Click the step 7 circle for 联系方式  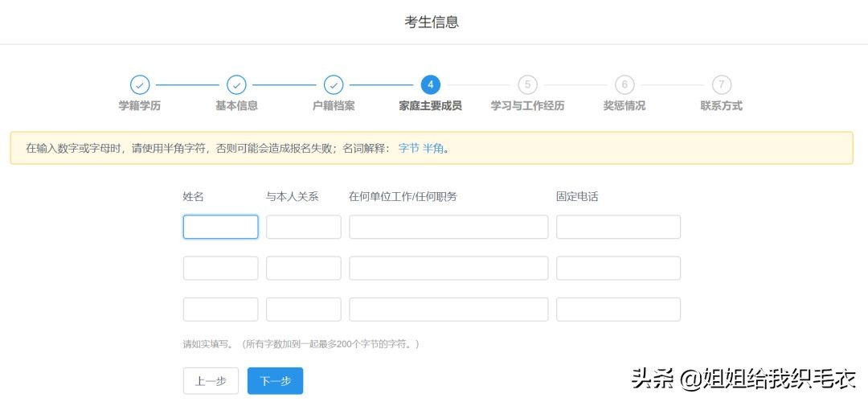[x=721, y=84]
